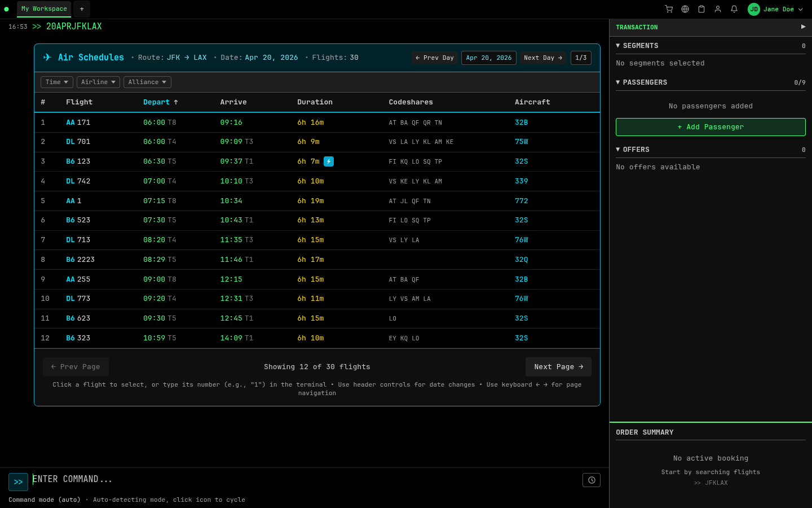The width and height of the screenshot is (812, 508).
Task: Cycle command mode with prompt icon
Action: [18, 482]
